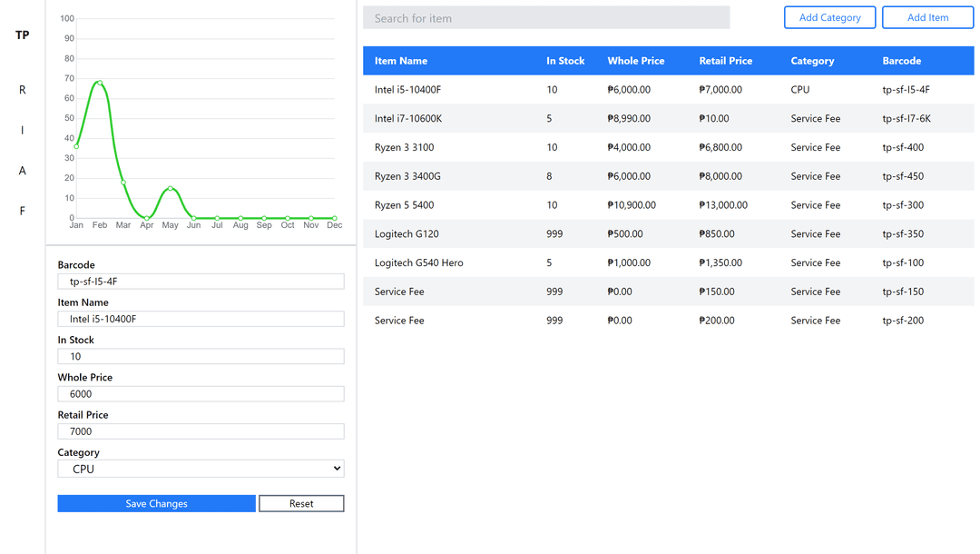
Task: Click the Add Category button
Action: click(x=829, y=17)
